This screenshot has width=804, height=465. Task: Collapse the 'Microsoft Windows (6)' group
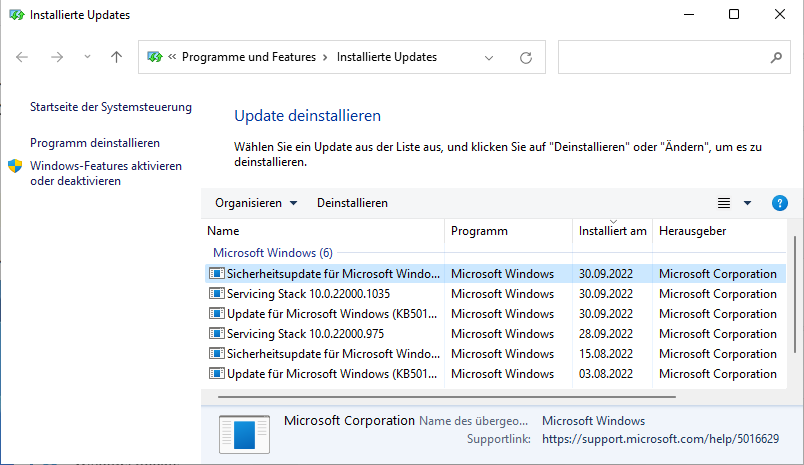coord(273,253)
